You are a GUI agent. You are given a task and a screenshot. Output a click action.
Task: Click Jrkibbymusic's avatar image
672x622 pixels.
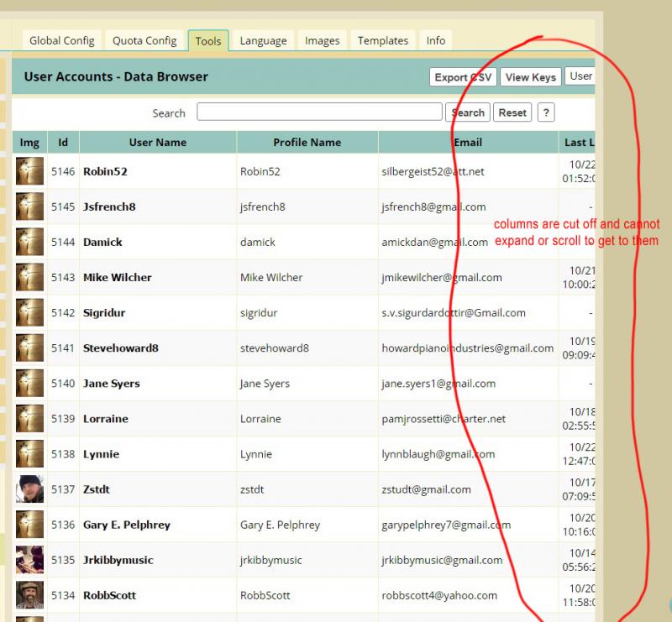(29, 560)
